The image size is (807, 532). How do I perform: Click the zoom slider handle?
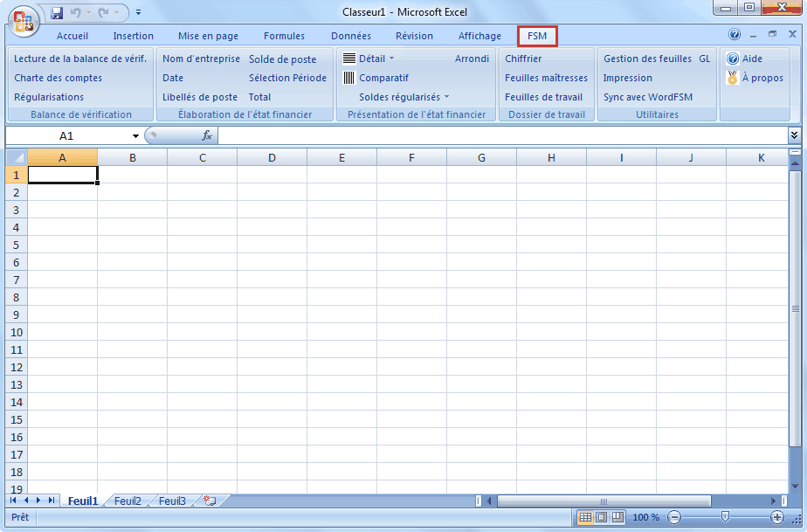click(725, 516)
